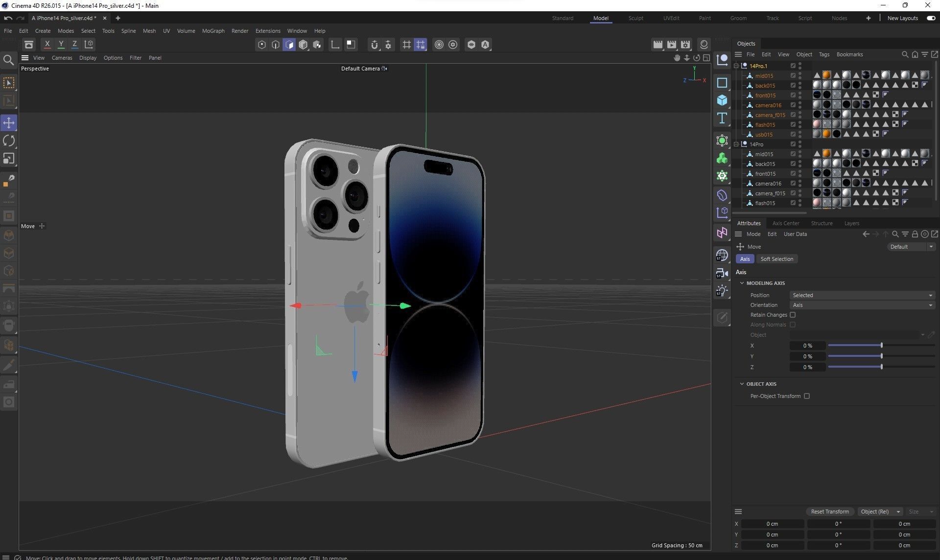Add a new document tab with plus
This screenshot has height=560, width=940.
117,18
